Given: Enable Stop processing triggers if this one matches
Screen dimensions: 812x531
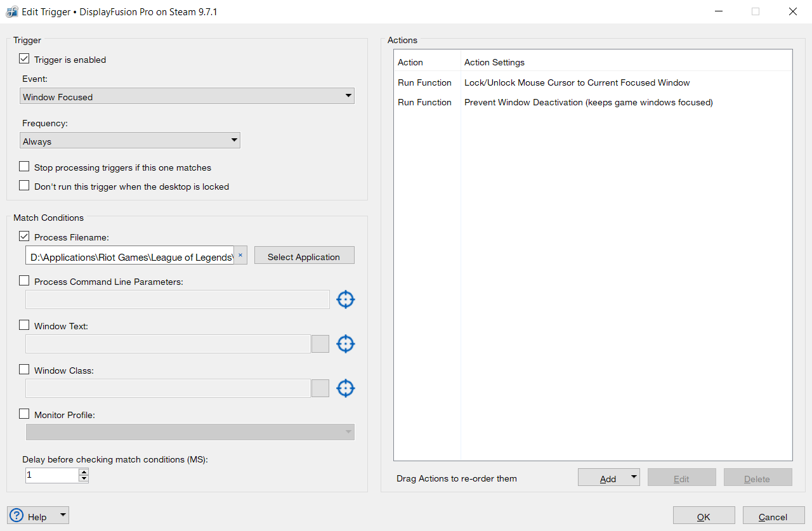Looking at the screenshot, I should (24, 167).
